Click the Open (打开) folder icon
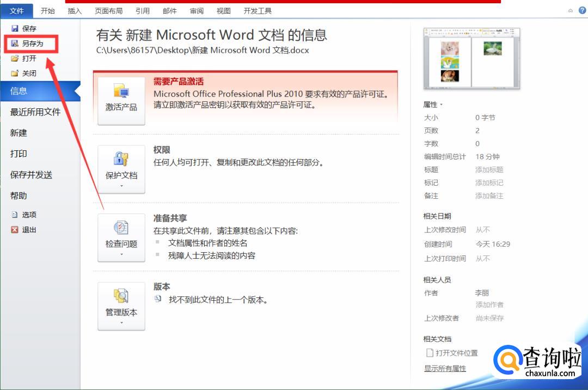Viewport: 588px width, 390px height. [15, 58]
